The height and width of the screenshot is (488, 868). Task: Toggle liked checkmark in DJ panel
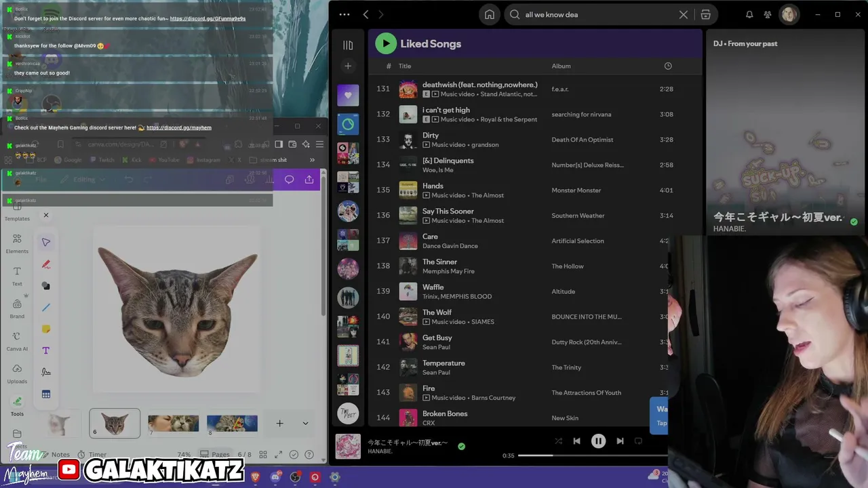coord(854,222)
